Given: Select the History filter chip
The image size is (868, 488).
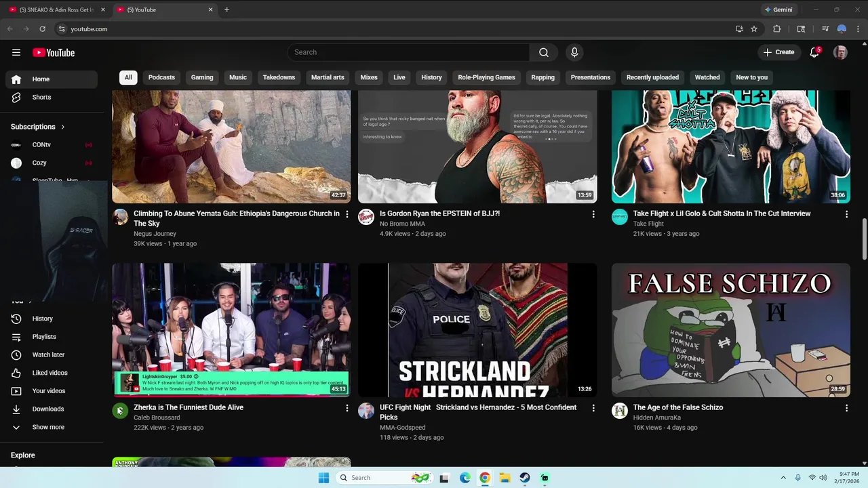Looking at the screenshot, I should click(x=431, y=77).
